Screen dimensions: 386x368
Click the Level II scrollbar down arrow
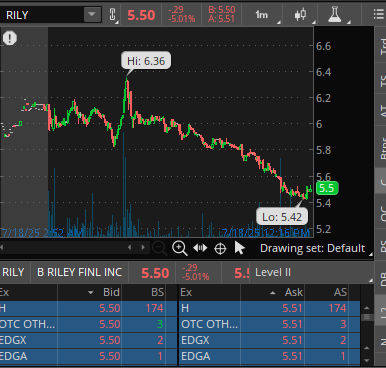pos(367,360)
